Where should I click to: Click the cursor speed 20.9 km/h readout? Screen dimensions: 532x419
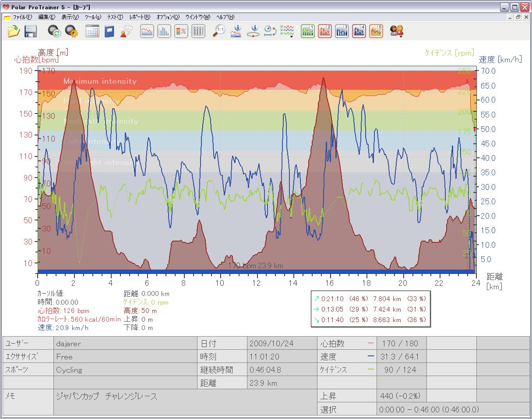tap(63, 327)
